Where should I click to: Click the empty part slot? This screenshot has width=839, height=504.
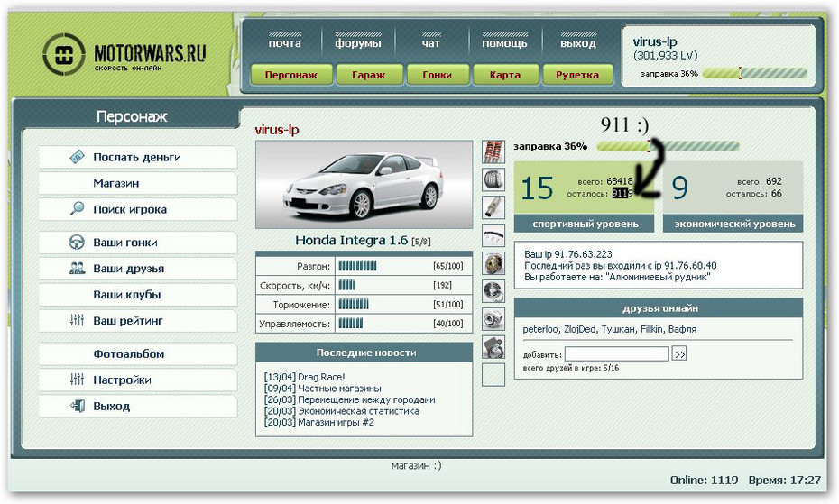click(x=493, y=374)
